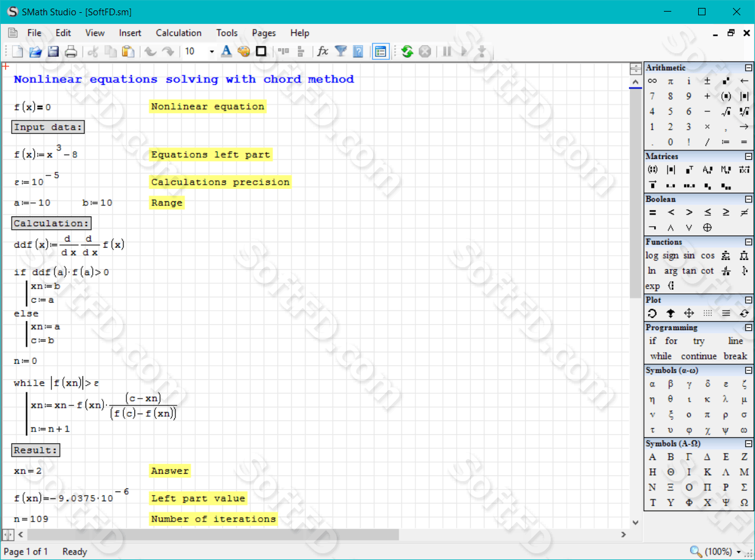The image size is (755, 560).
Task: Insert the plus-minus sign
Action: pos(707,81)
